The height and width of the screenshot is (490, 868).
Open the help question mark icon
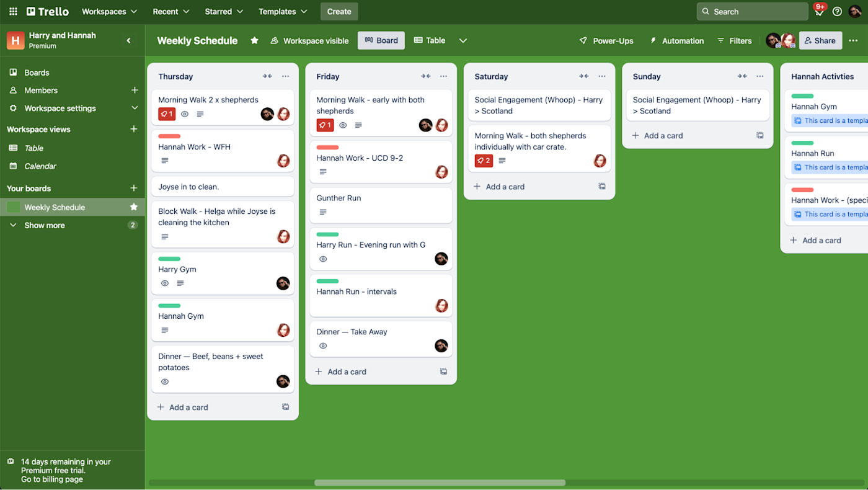point(837,11)
